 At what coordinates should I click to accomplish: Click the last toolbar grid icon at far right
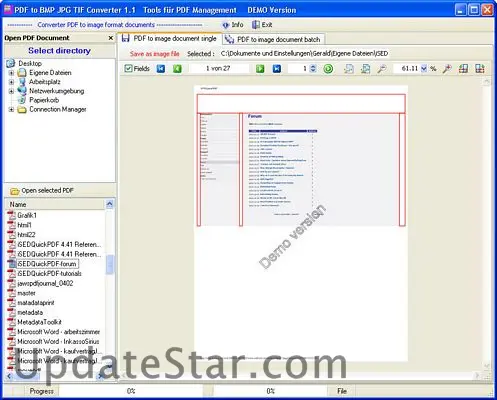point(480,69)
